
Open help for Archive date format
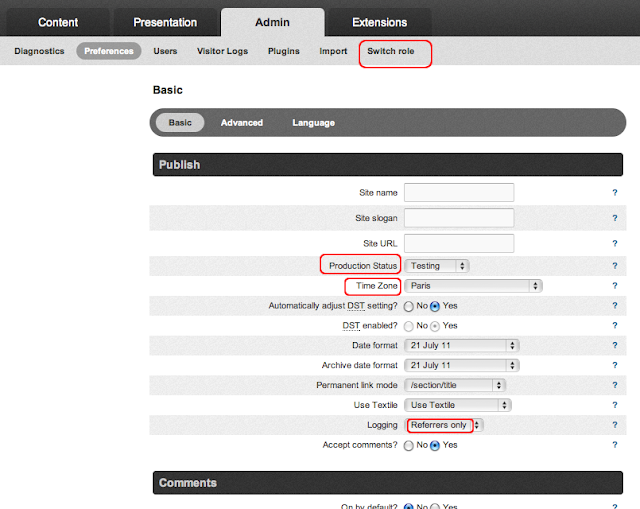click(615, 365)
